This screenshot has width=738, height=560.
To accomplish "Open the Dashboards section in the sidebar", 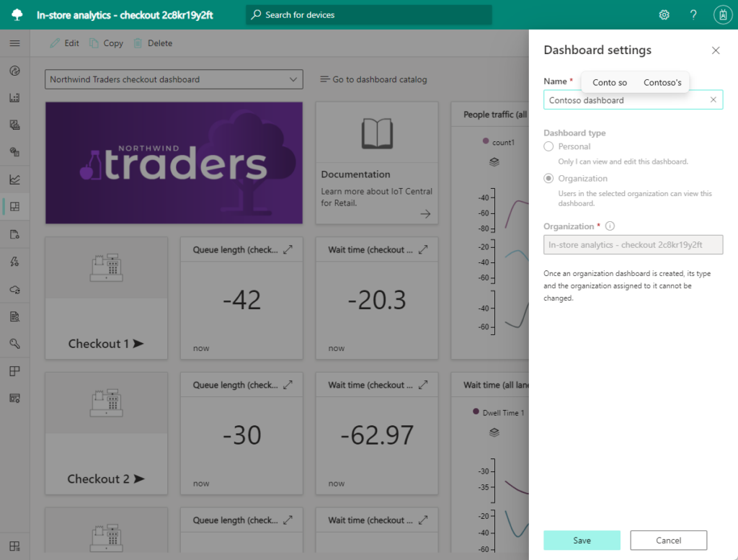I will click(14, 207).
